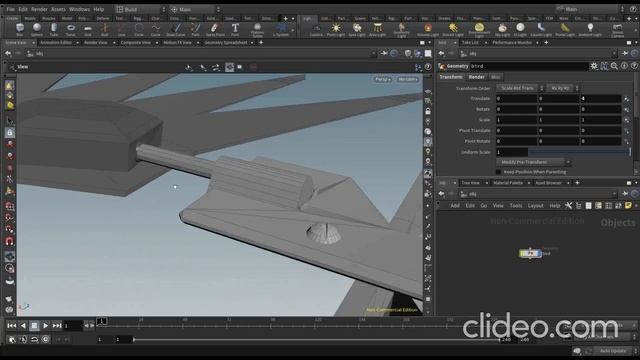Add a Sky Light from shelf
This screenshot has width=640, height=360.
(502, 29)
